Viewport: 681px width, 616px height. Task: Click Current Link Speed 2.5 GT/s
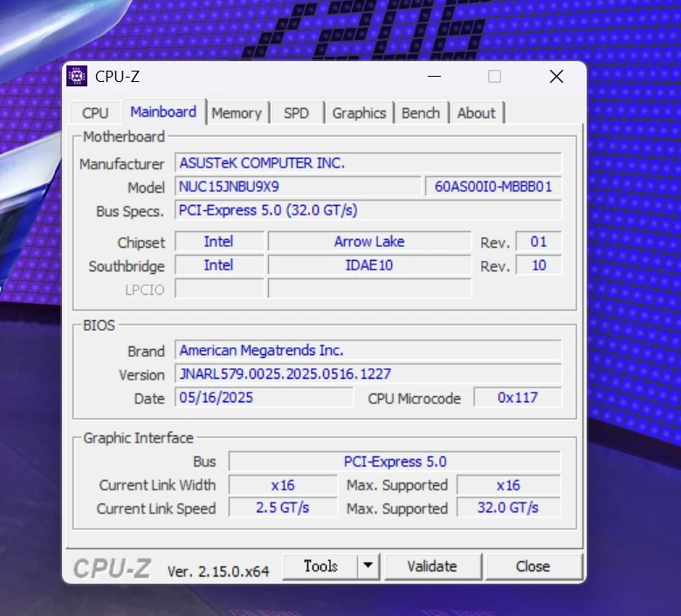pyautogui.click(x=283, y=508)
